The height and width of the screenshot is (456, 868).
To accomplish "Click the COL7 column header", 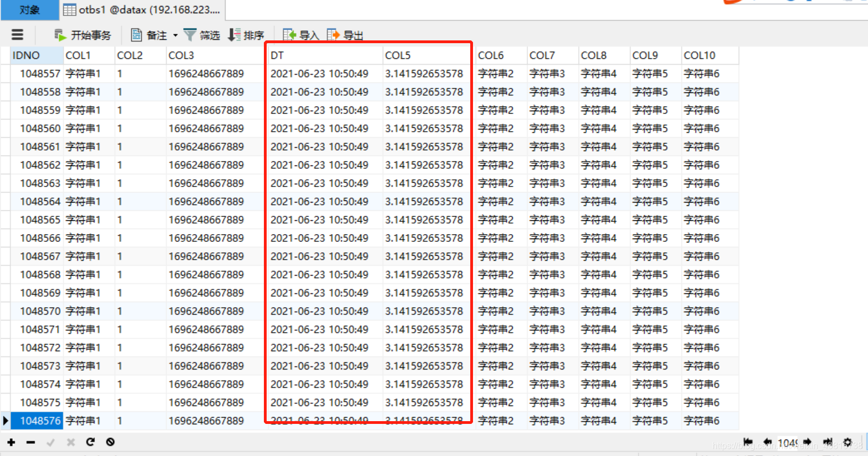I will (x=552, y=55).
